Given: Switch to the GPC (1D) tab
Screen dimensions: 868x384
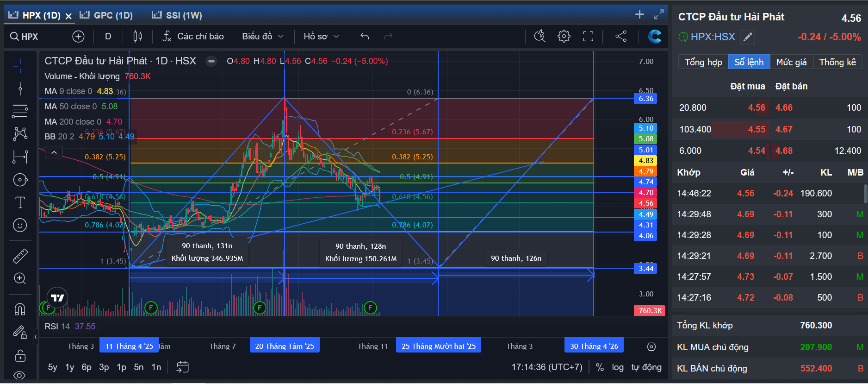Looking at the screenshot, I should pyautogui.click(x=106, y=15).
